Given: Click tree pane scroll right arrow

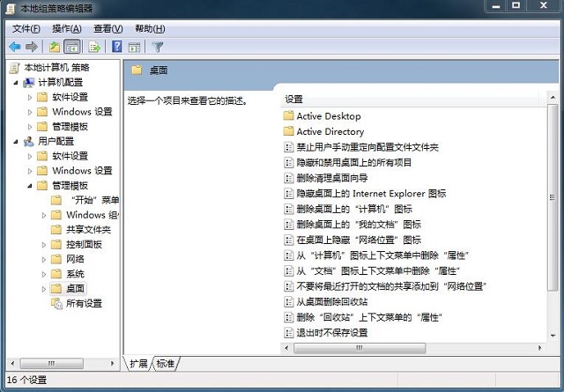Looking at the screenshot, I should coord(112,363).
